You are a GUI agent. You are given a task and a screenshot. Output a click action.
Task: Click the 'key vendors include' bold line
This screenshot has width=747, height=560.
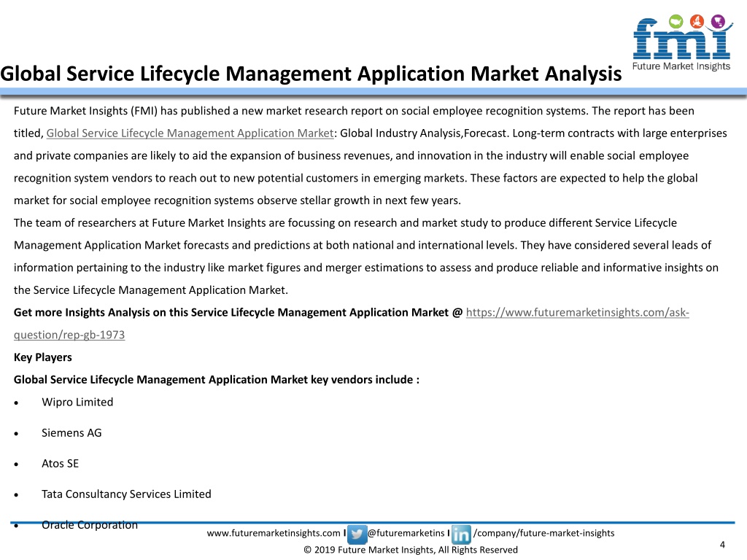click(x=216, y=379)
